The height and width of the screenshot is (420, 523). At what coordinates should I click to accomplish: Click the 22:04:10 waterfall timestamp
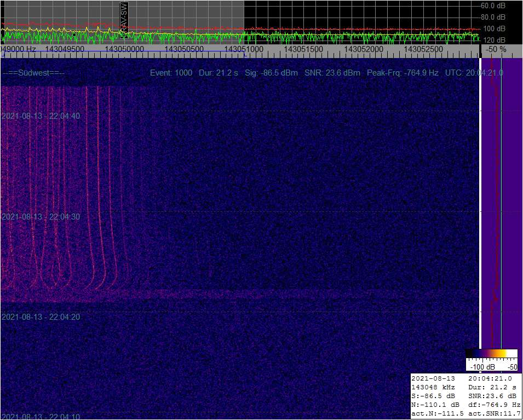[x=41, y=417]
